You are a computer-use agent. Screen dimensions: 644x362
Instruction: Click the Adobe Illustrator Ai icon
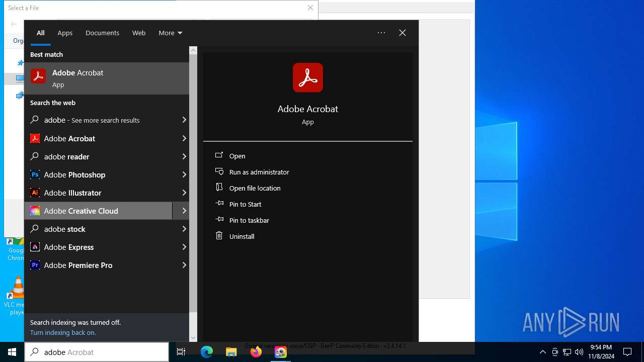pyautogui.click(x=35, y=193)
